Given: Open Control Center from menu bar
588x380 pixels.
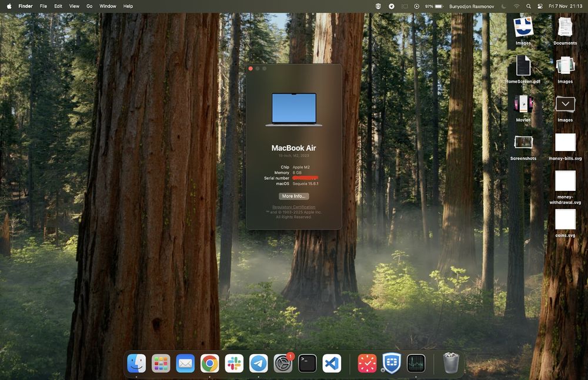Looking at the screenshot, I should point(540,6).
